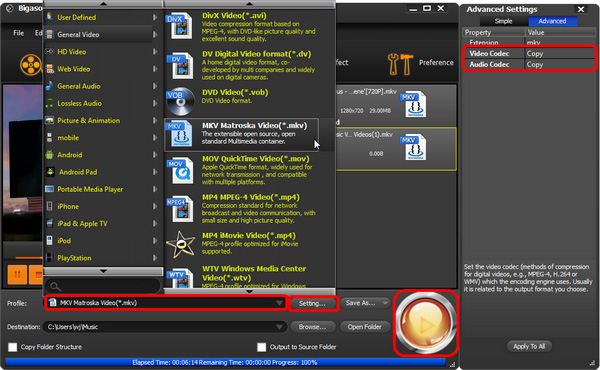Click the Web Video category icon
The image size is (600, 370).
click(x=50, y=69)
